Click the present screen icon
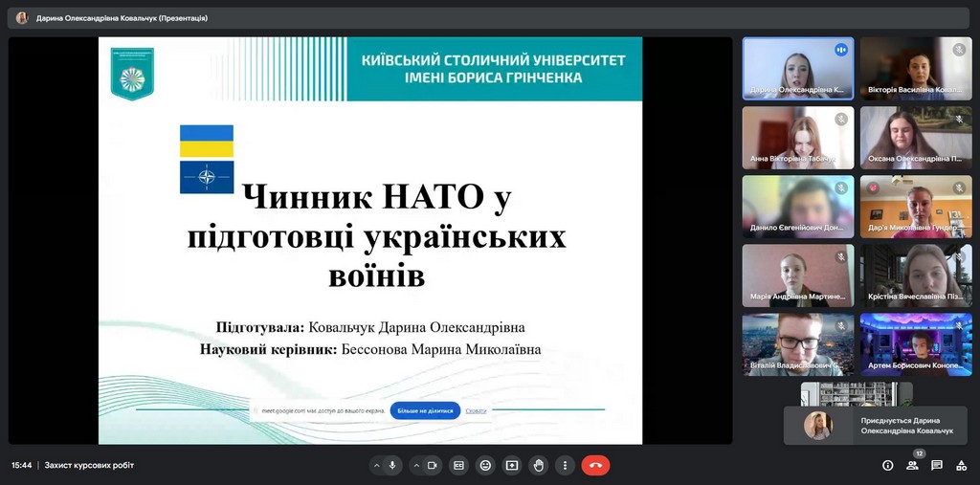The height and width of the screenshot is (485, 980). click(512, 465)
